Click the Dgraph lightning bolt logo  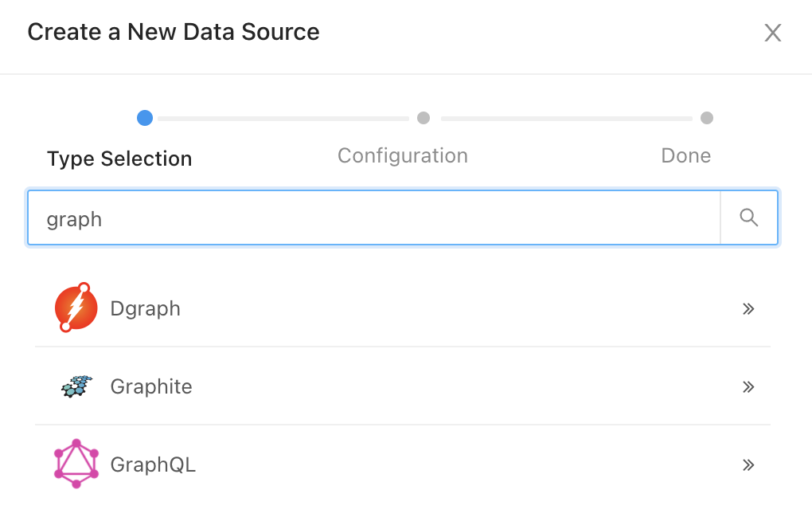(76, 308)
